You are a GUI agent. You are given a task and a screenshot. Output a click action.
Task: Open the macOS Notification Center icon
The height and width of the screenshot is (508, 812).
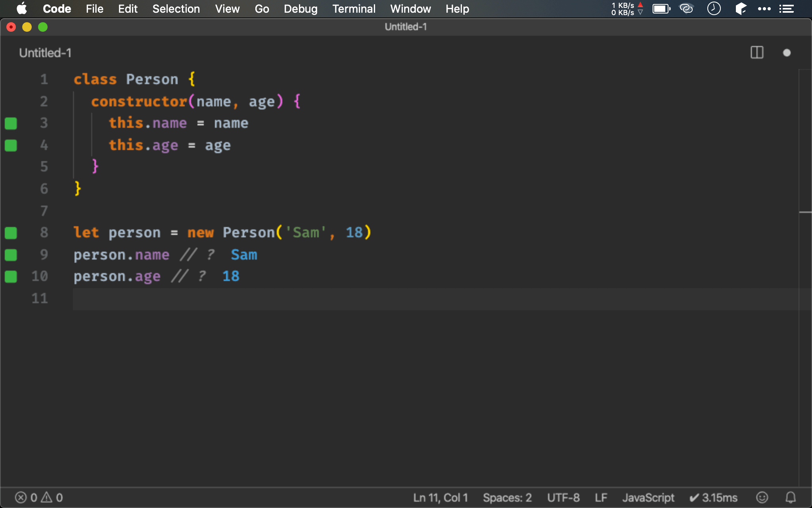[x=786, y=9]
